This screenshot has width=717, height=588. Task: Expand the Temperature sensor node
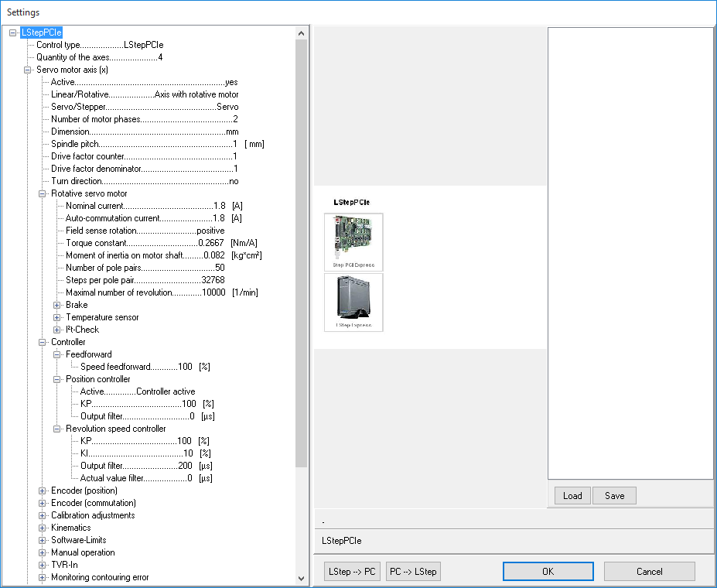point(57,317)
